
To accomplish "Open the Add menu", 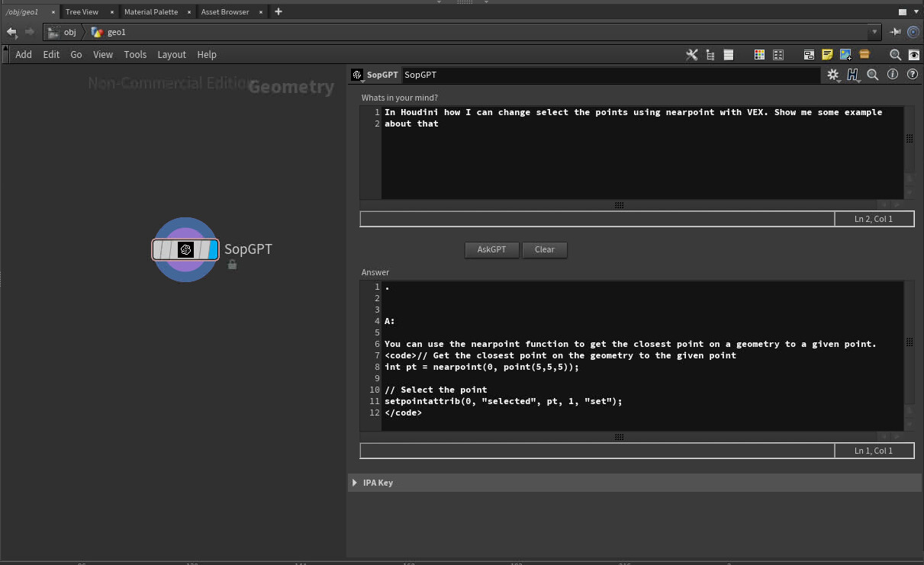I will pyautogui.click(x=24, y=55).
